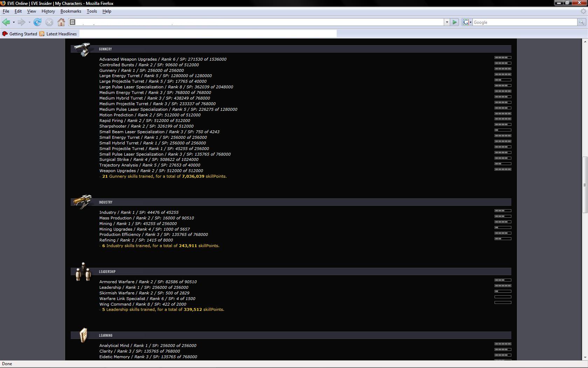Open the File menu
Image resolution: width=588 pixels, height=368 pixels.
[6, 11]
